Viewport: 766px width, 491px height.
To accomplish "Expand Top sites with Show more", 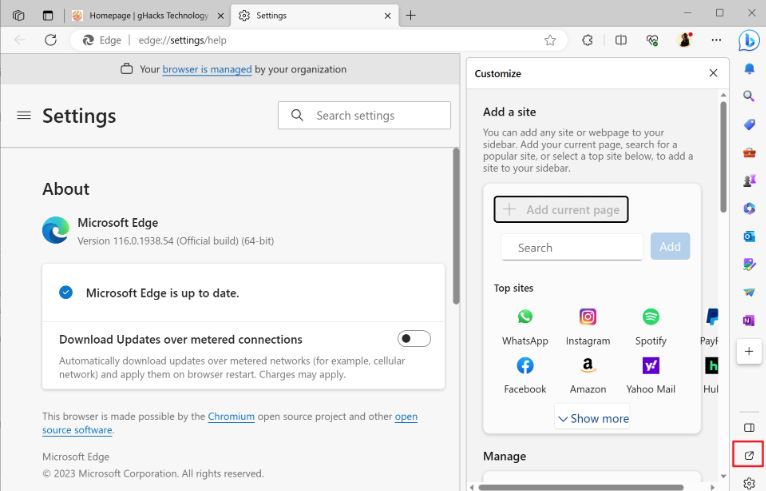I will coord(593,418).
